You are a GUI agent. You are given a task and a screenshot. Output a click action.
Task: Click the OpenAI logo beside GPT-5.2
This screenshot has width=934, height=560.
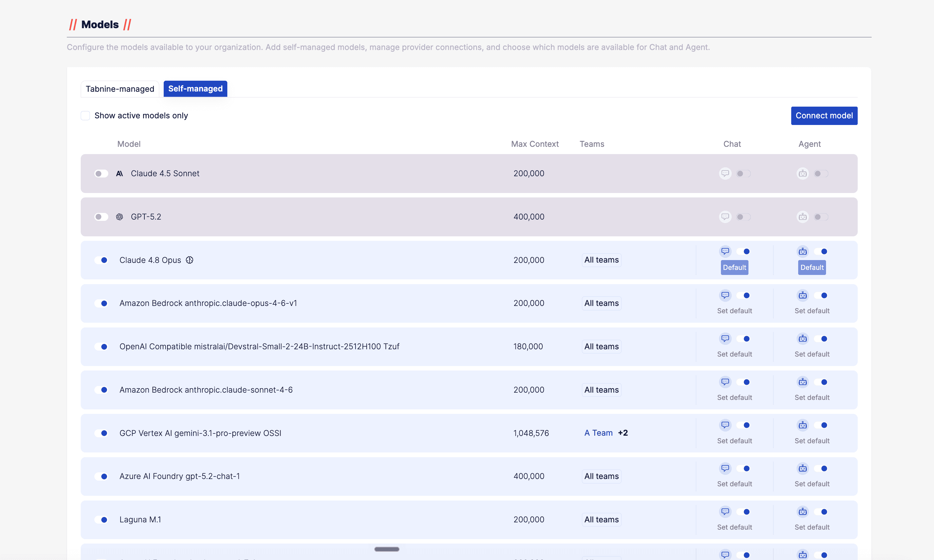click(x=119, y=217)
